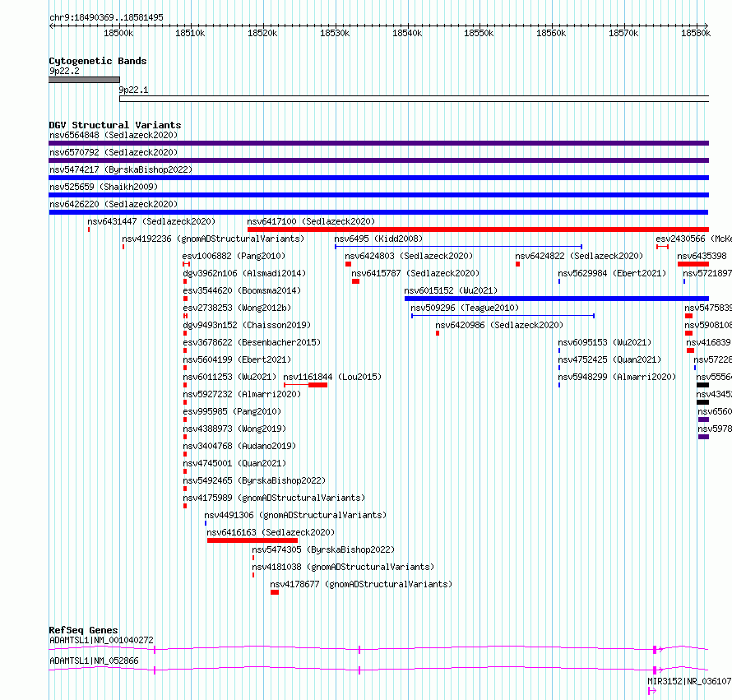The image size is (732, 700).
Task: Open nsv6415787 (Sedlazeck2020) label
Action: pos(415,273)
